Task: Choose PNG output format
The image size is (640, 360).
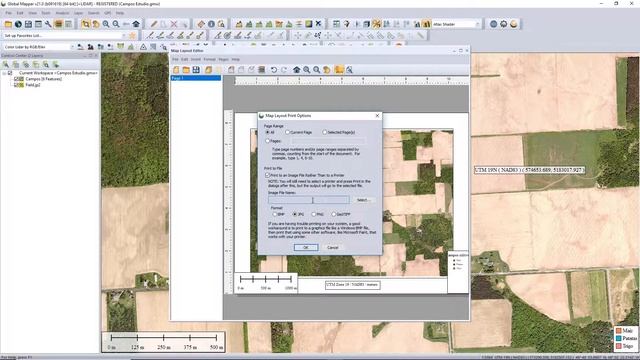Action: point(314,214)
